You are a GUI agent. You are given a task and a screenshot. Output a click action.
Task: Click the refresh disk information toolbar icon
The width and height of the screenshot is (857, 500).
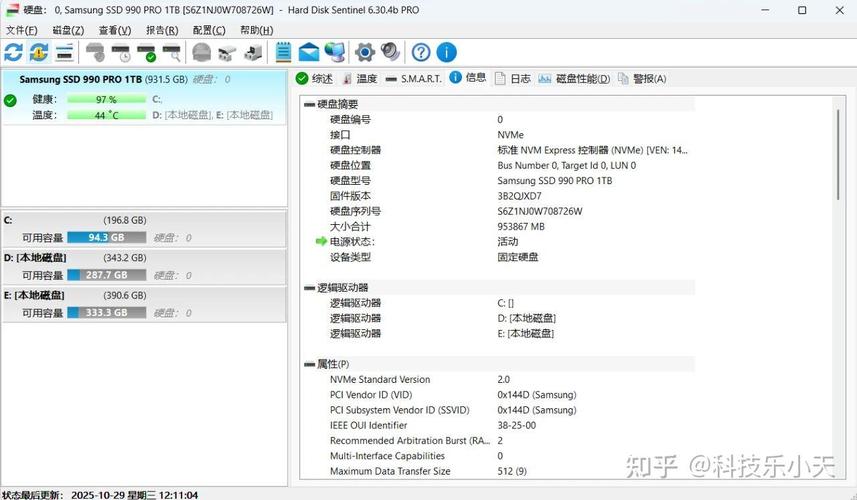point(13,52)
